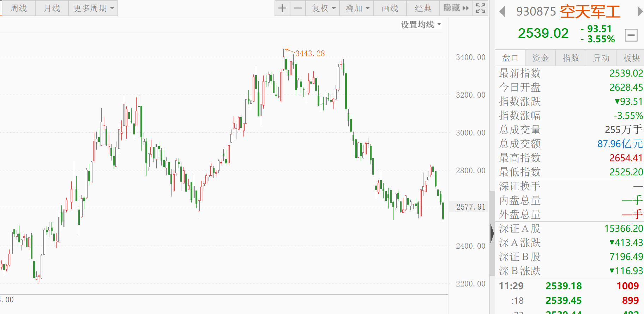Open 设置均线 dropdown

[421, 24]
